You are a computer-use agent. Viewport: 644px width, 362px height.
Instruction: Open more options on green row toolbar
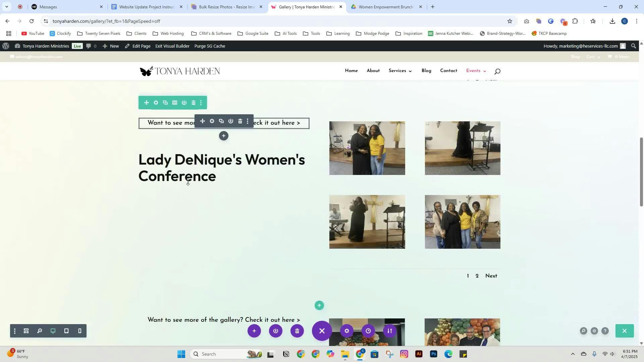(x=201, y=103)
